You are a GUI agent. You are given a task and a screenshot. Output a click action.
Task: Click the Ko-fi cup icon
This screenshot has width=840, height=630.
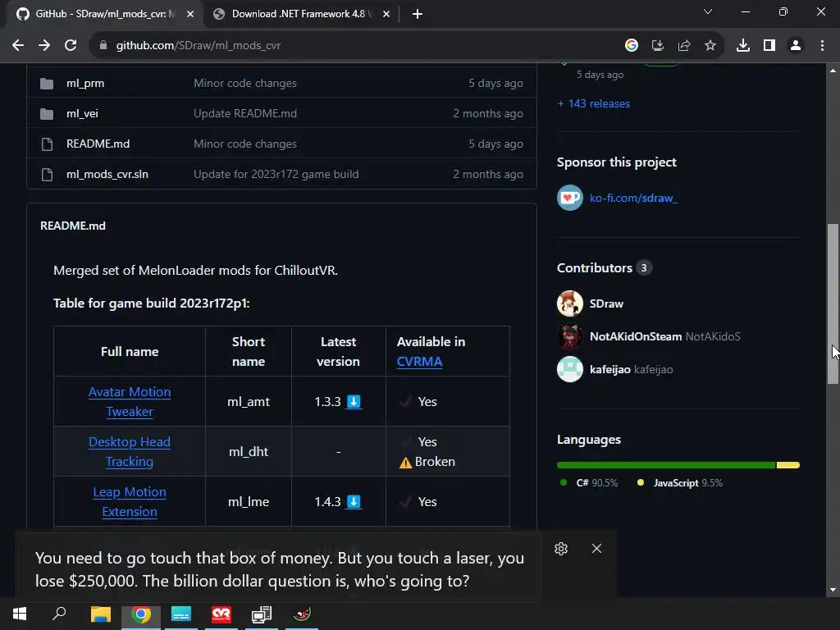click(x=569, y=198)
